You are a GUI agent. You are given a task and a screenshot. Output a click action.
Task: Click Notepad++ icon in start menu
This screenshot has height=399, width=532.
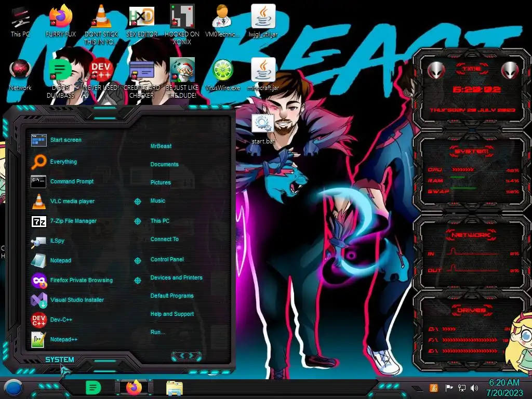coord(38,339)
